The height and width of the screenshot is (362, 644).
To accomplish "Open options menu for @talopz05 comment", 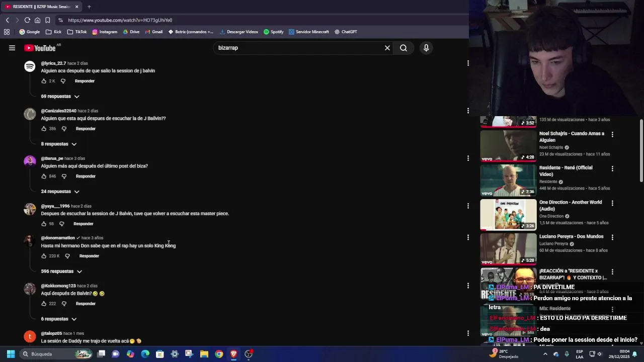I will coord(468,333).
